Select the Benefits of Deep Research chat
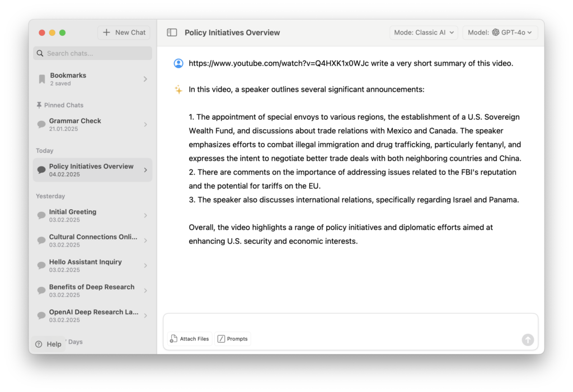This screenshot has height=392, width=573. click(92, 290)
